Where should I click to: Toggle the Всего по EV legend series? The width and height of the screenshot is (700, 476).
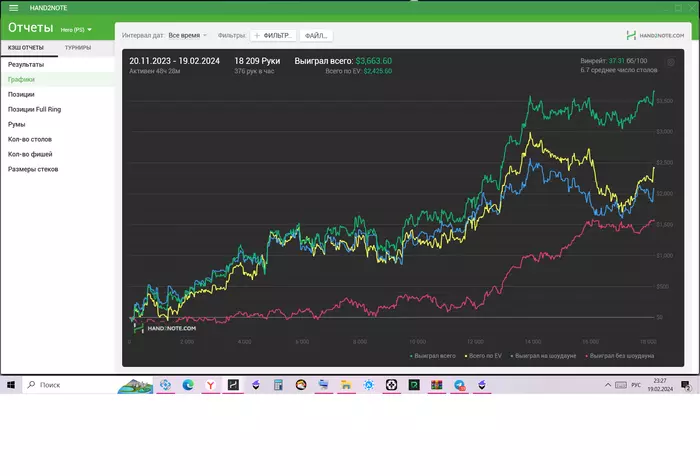pyautogui.click(x=483, y=356)
